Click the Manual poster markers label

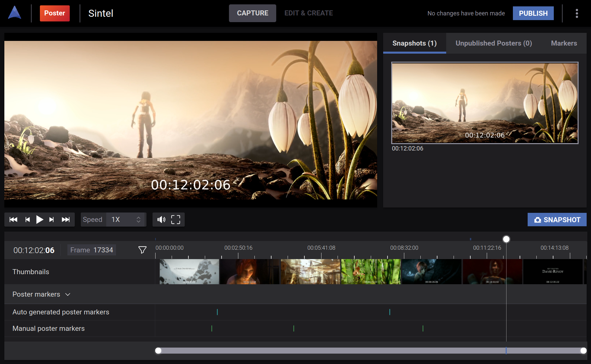[x=49, y=328]
